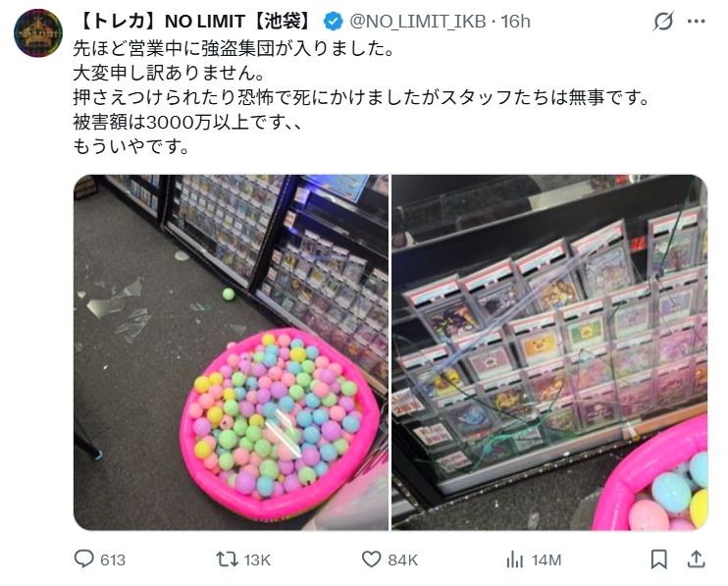728x586 pixels.
Task: Click the repost arrows icon
Action: pyautogui.click(x=227, y=559)
